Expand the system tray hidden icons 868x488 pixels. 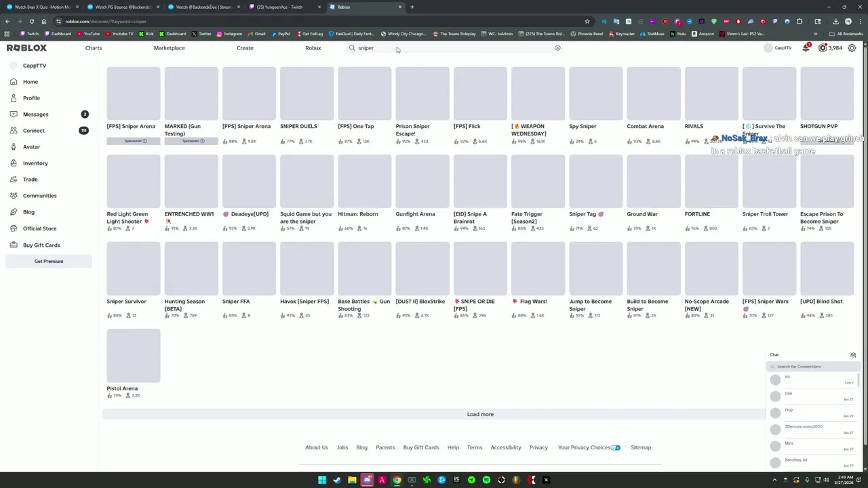point(774,480)
